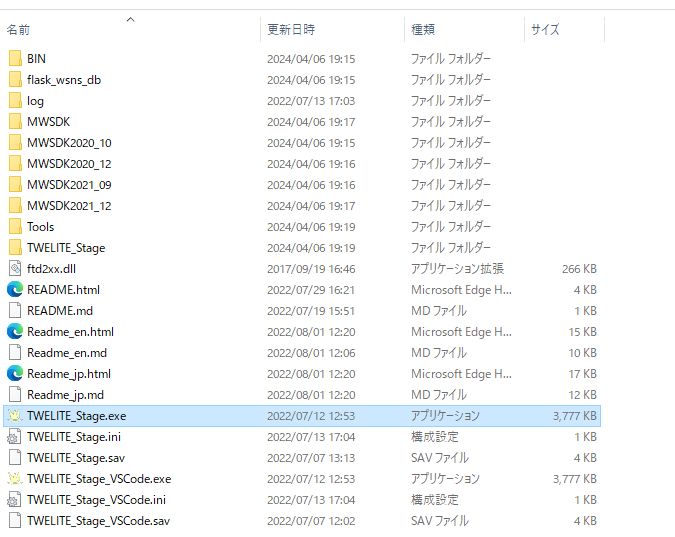
Task: Select the file name TWELITE_Stage_VSCode.ini
Action: tap(96, 500)
